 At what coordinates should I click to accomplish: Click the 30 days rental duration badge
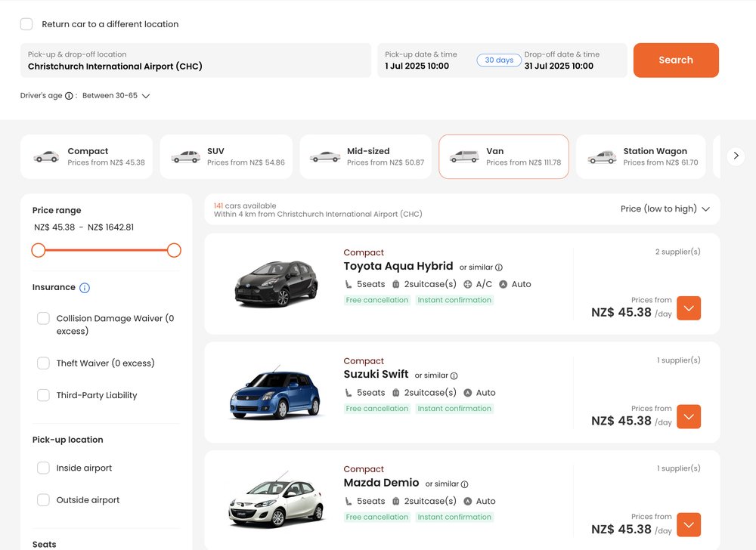(498, 60)
